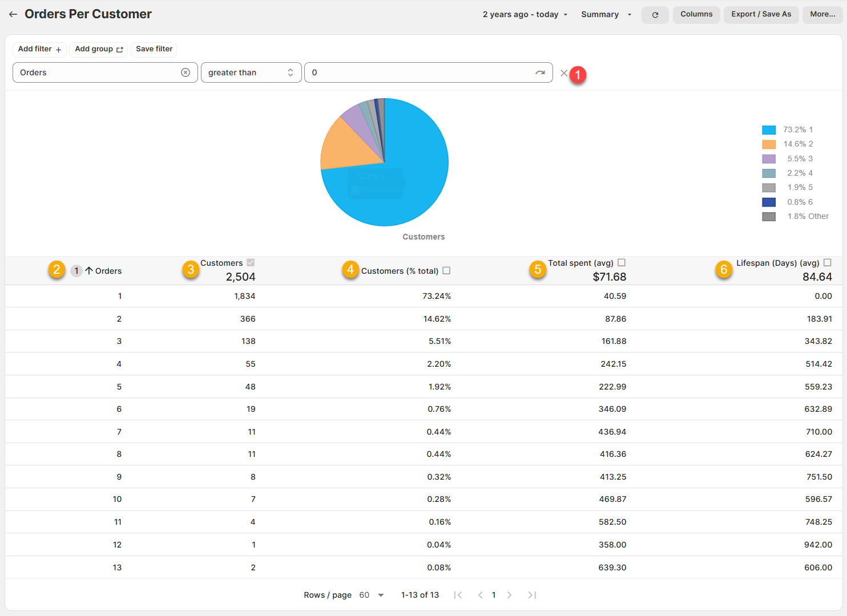
Task: Open the date range dropdown
Action: (x=525, y=14)
